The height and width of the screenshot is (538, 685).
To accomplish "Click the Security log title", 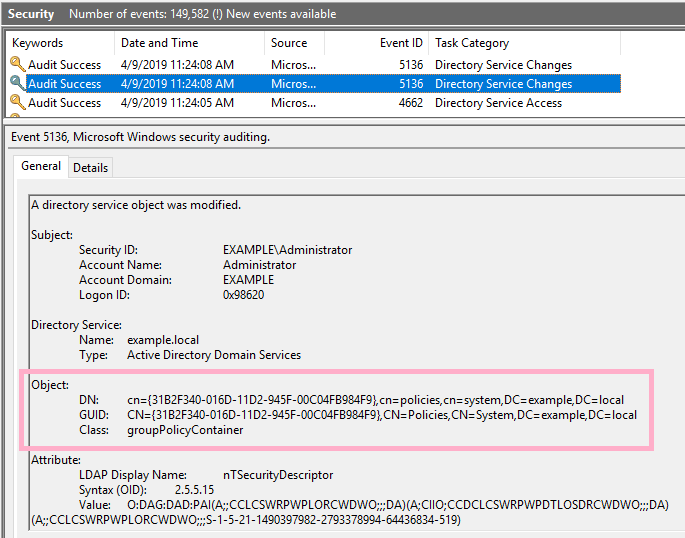I will click(31, 14).
